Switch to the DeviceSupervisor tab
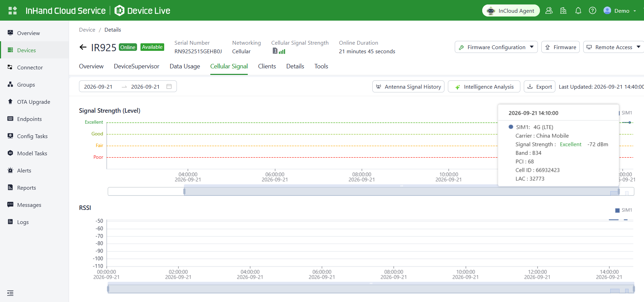 [x=136, y=66]
